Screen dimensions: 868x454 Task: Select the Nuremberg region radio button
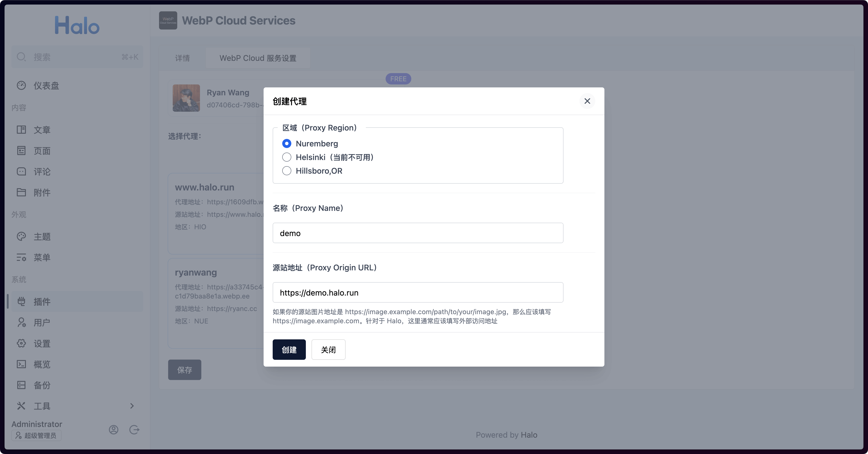tap(286, 144)
